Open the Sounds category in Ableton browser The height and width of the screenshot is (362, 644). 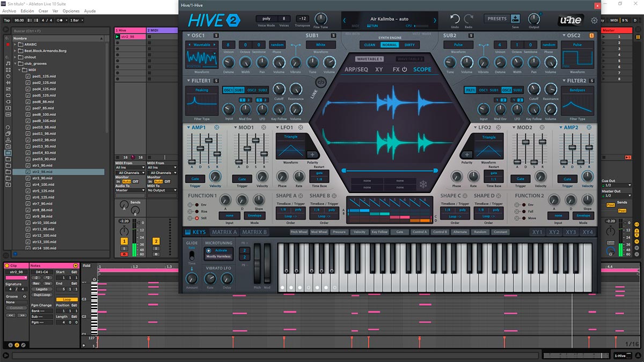[8, 63]
